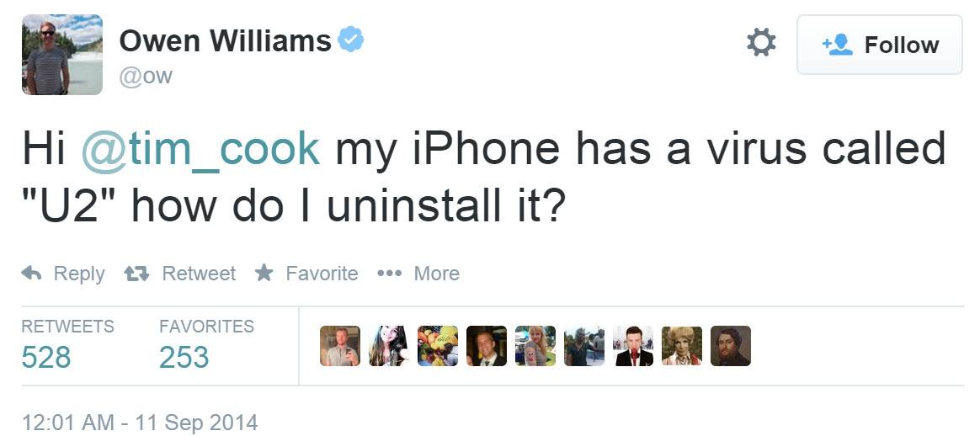Viewport: 980px width, 436px height.
Task: Open Owen Williams profile picture
Action: click(61, 55)
